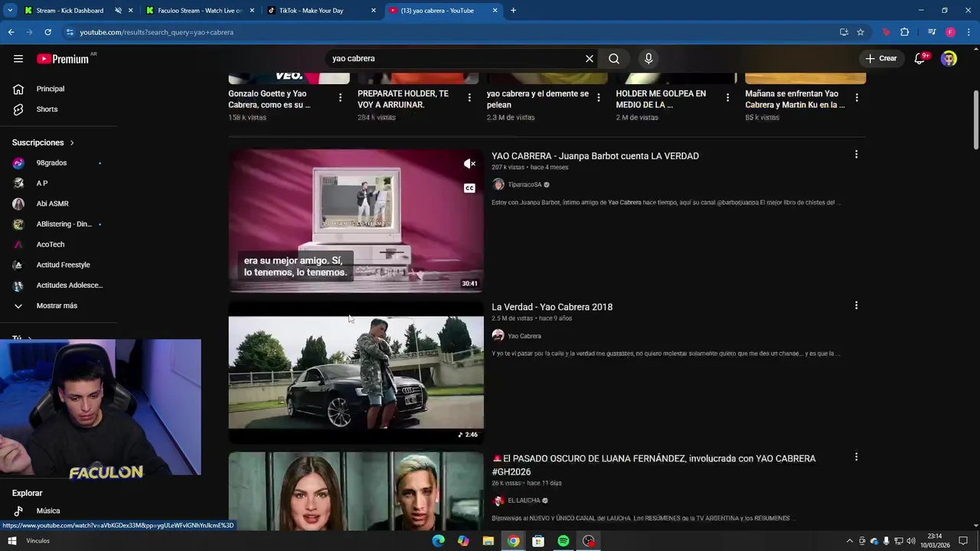Open more options for Luana Fernández video

856,457
